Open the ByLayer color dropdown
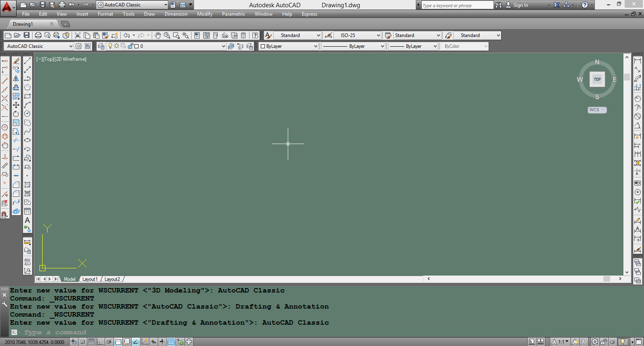Image resolution: width=644 pixels, height=346 pixels. (289, 46)
